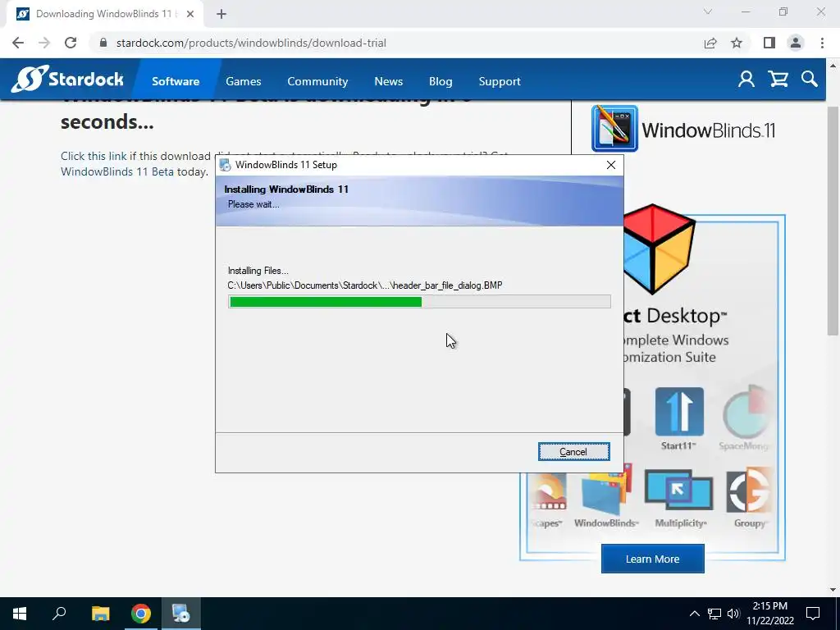Image resolution: width=840 pixels, height=630 pixels.
Task: Click 'Click this link' download link
Action: 94,156
